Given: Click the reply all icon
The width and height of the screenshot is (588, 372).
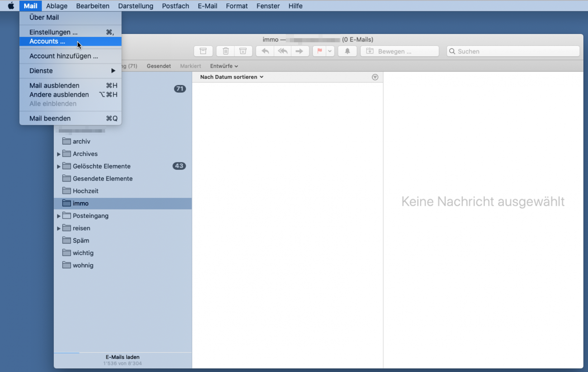Looking at the screenshot, I should tap(282, 51).
